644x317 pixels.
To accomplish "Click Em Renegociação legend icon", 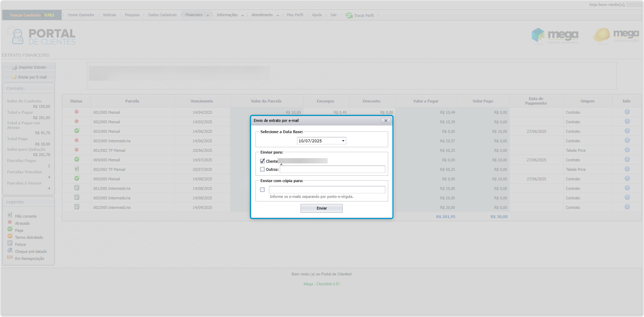I will [10, 257].
